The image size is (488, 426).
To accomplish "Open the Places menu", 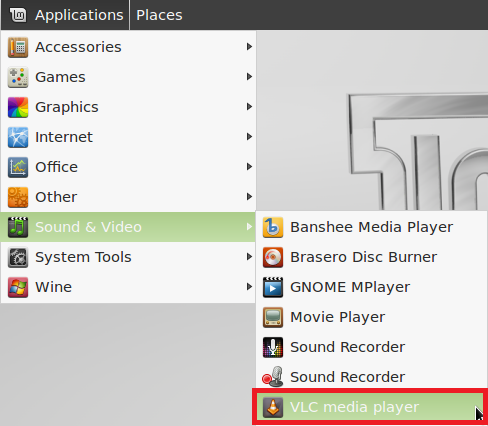I will (x=159, y=15).
